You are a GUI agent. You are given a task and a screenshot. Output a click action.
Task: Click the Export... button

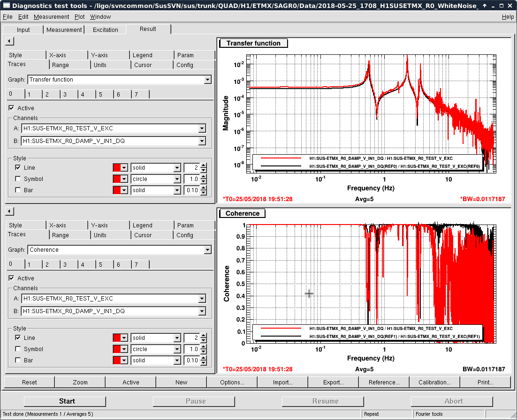click(x=333, y=382)
